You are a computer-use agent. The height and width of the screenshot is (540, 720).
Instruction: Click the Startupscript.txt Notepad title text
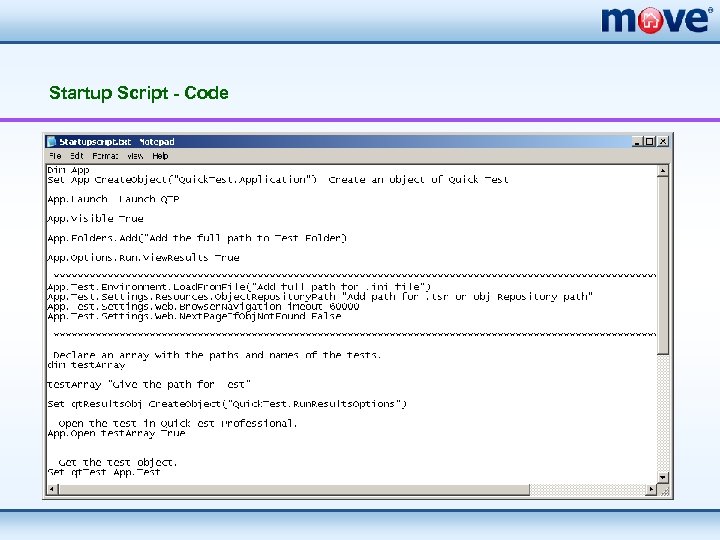click(x=117, y=141)
